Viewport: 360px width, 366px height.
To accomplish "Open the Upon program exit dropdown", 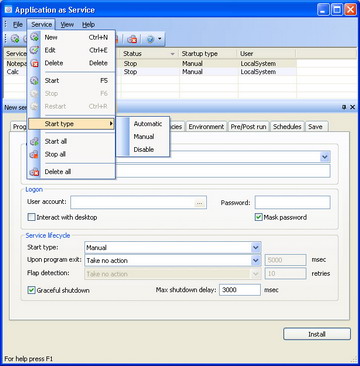I will (x=173, y=260).
